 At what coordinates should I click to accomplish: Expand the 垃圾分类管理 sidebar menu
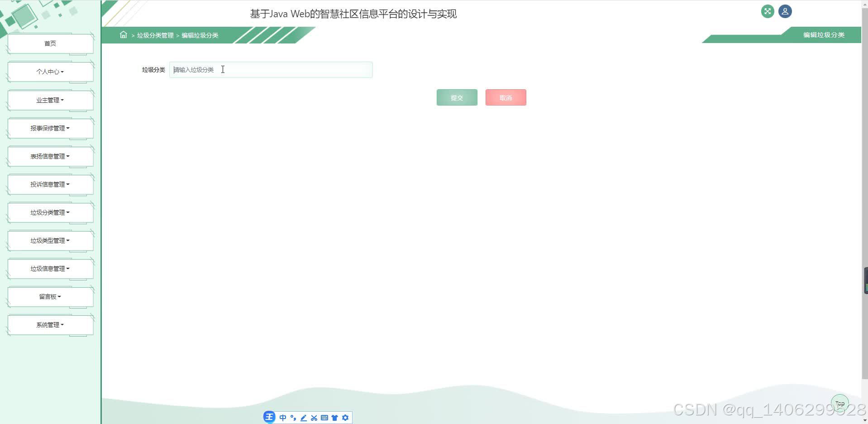pyautogui.click(x=50, y=212)
